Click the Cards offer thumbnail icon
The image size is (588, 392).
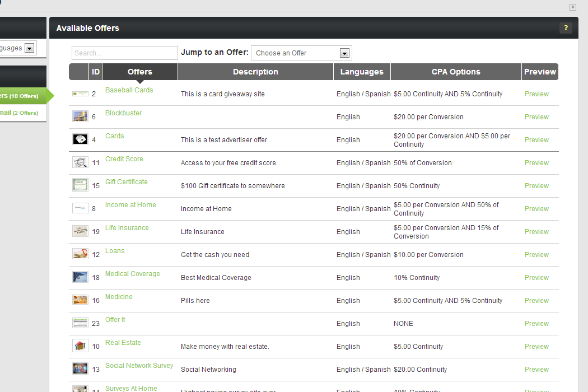pyautogui.click(x=80, y=139)
